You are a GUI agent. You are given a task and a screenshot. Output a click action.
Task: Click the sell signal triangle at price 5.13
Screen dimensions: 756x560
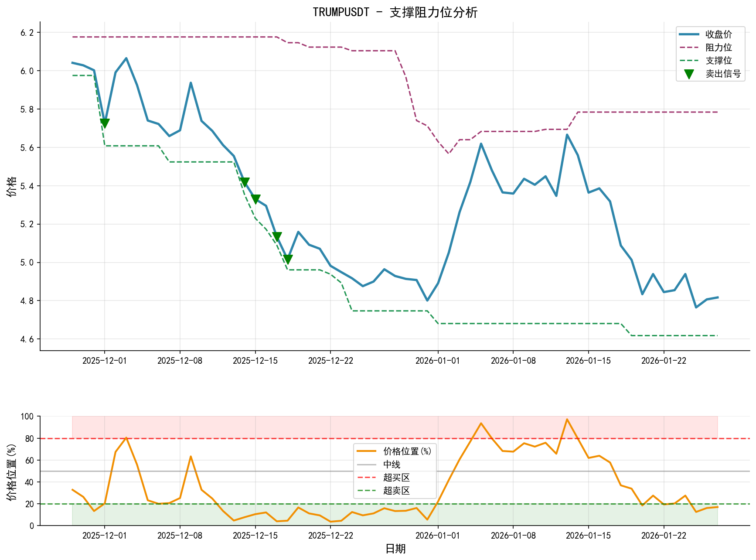click(277, 237)
